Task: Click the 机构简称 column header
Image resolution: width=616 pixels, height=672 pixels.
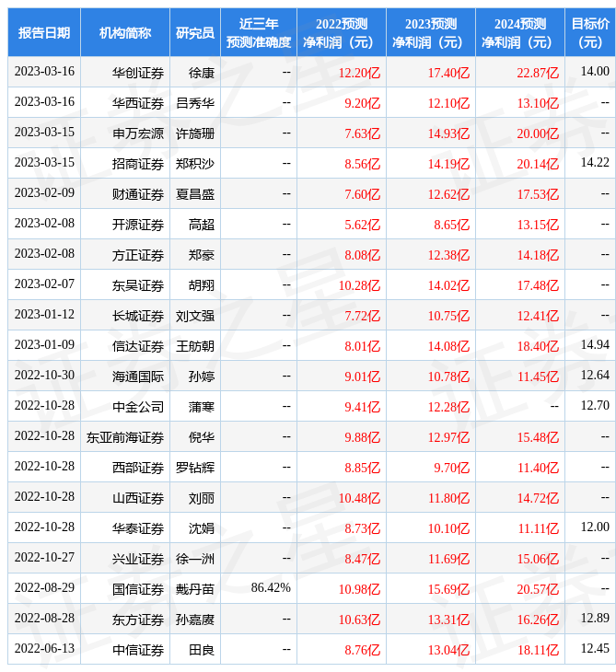Action: [x=125, y=33]
